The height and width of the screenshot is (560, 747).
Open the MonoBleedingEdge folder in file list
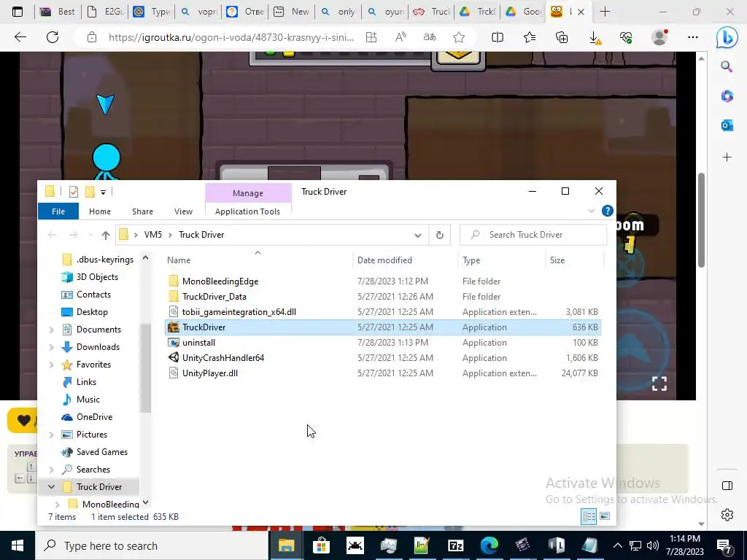(220, 281)
